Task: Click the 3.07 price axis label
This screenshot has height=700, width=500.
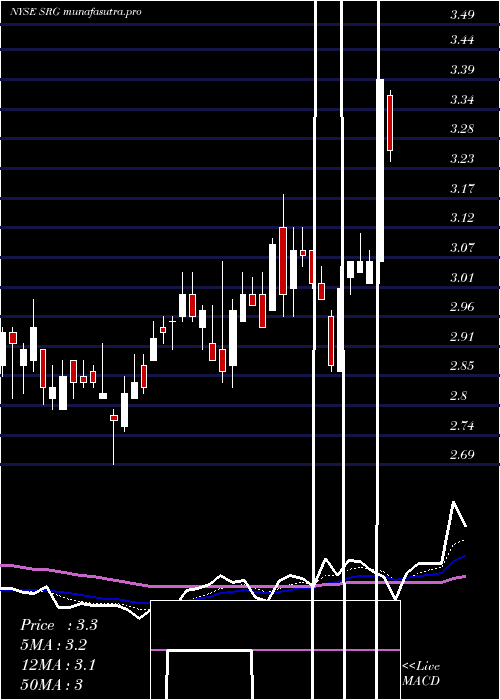Action: [x=462, y=247]
